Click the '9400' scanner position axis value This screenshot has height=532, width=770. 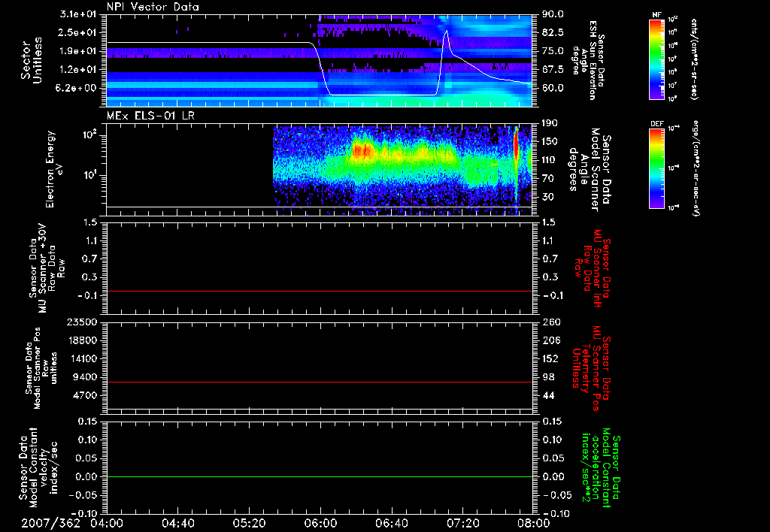86,377
